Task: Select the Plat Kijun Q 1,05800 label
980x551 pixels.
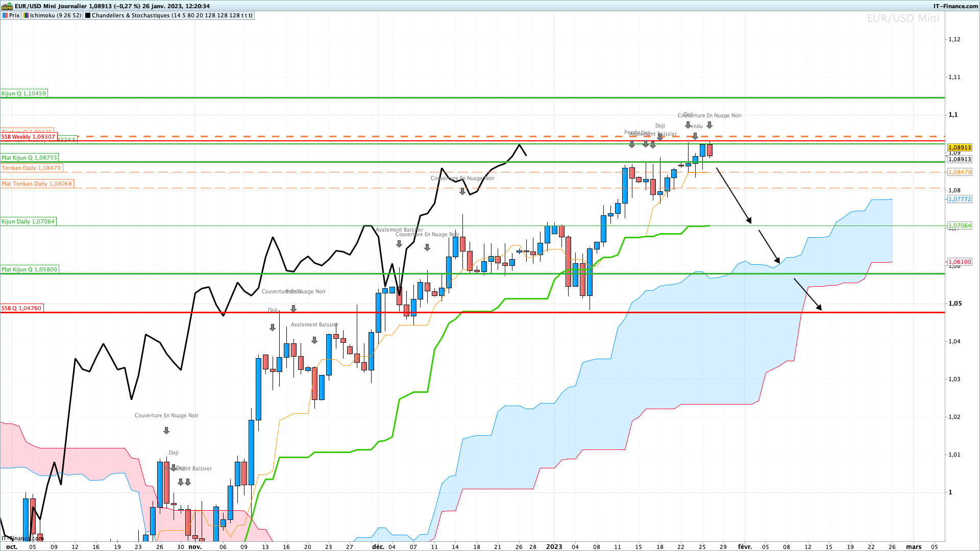Action: click(30, 269)
